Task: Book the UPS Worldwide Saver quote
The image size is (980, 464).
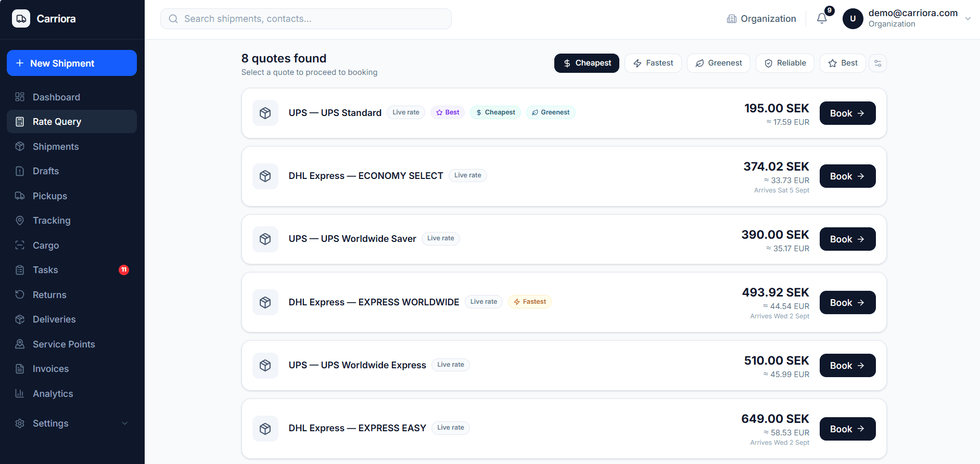Action: pos(847,239)
